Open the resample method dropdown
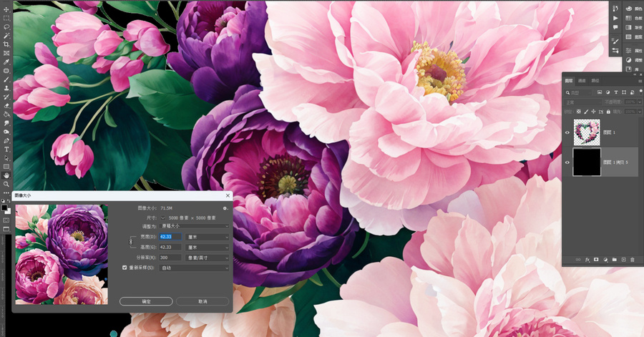Image resolution: width=644 pixels, height=337 pixels. click(x=194, y=268)
